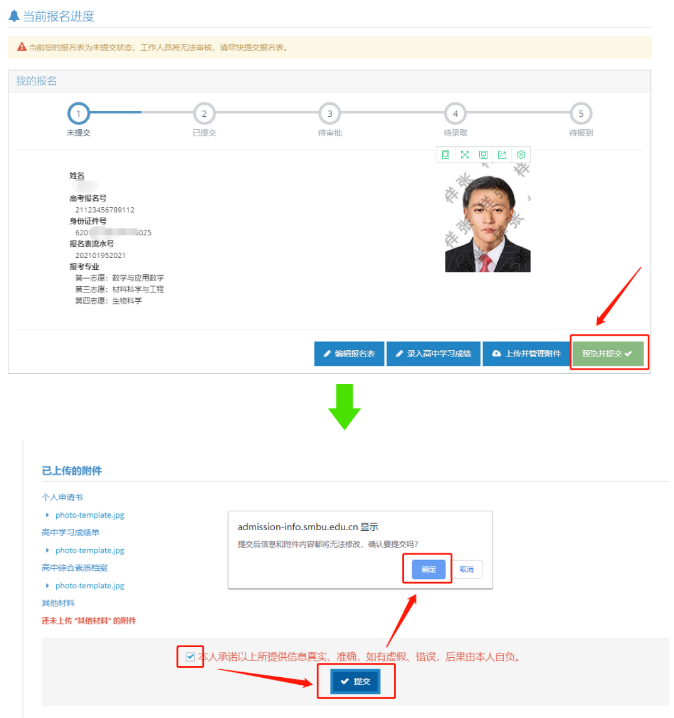674x718 pixels.
Task: Click the 预览并提交 green button
Action: pyautogui.click(x=609, y=354)
